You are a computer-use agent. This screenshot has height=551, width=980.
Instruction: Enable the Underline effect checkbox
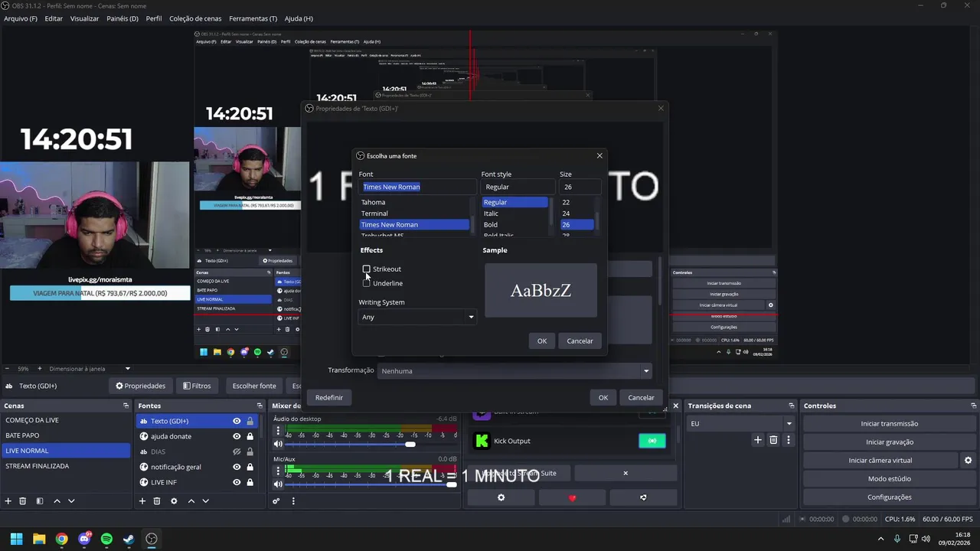367,283
